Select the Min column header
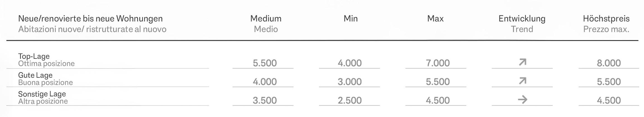The width and height of the screenshot is (644, 117). coord(351,19)
